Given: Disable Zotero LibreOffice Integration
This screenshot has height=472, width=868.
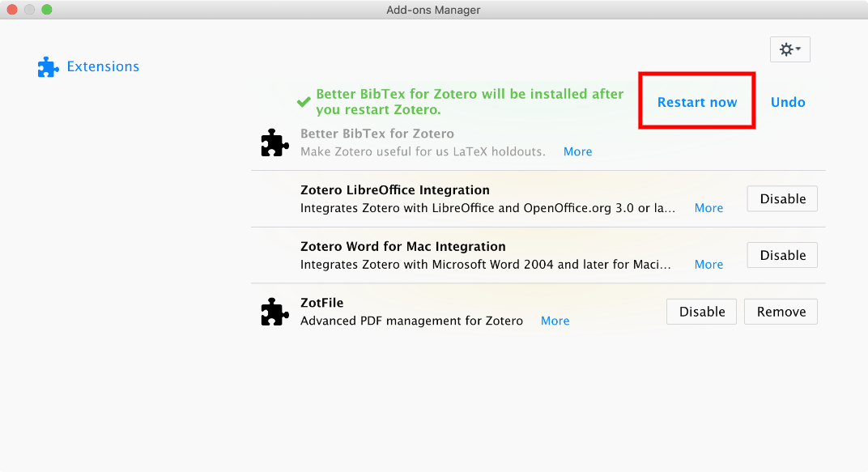Looking at the screenshot, I should coord(782,199).
